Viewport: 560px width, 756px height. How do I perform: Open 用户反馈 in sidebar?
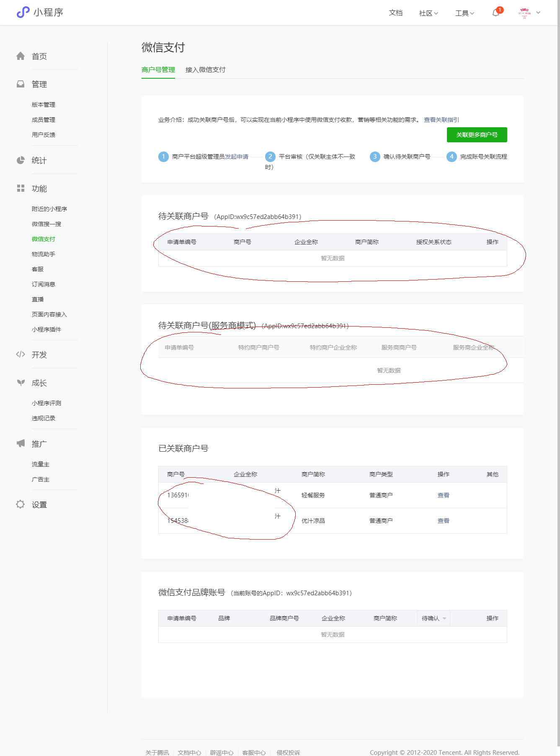(x=44, y=135)
